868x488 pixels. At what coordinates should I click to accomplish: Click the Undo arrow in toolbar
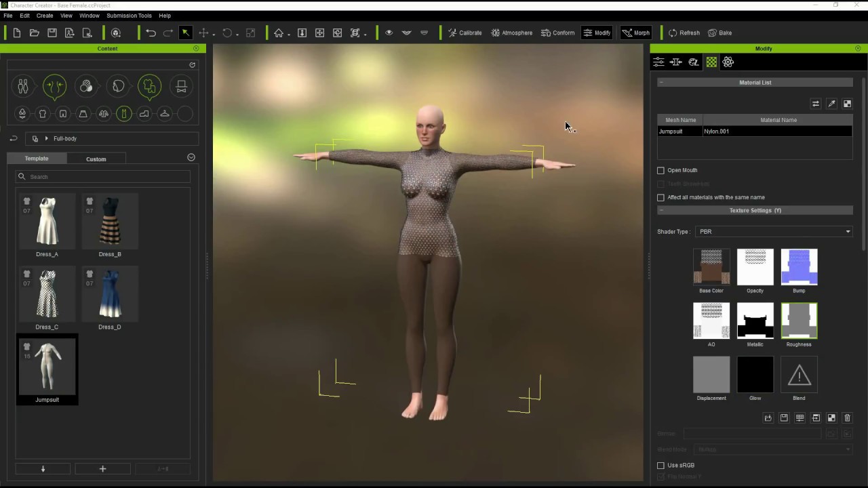151,33
